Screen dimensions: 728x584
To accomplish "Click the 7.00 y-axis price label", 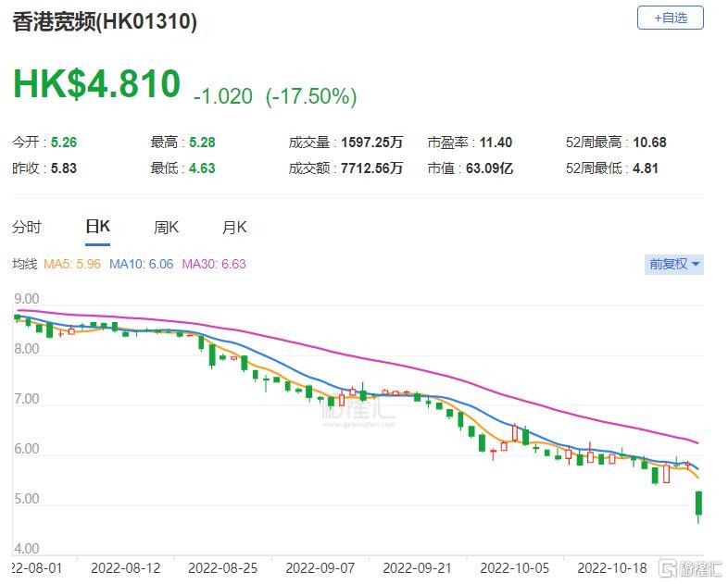I will pos(27,399).
